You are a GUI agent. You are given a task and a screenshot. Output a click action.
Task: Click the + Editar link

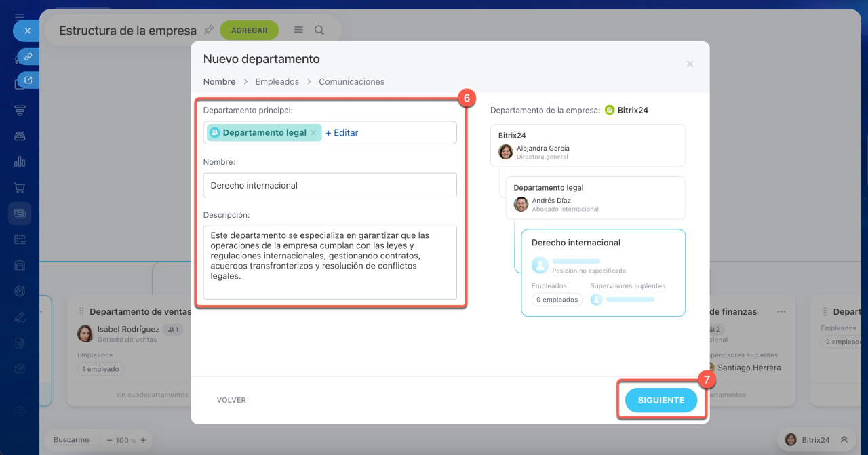tap(342, 133)
